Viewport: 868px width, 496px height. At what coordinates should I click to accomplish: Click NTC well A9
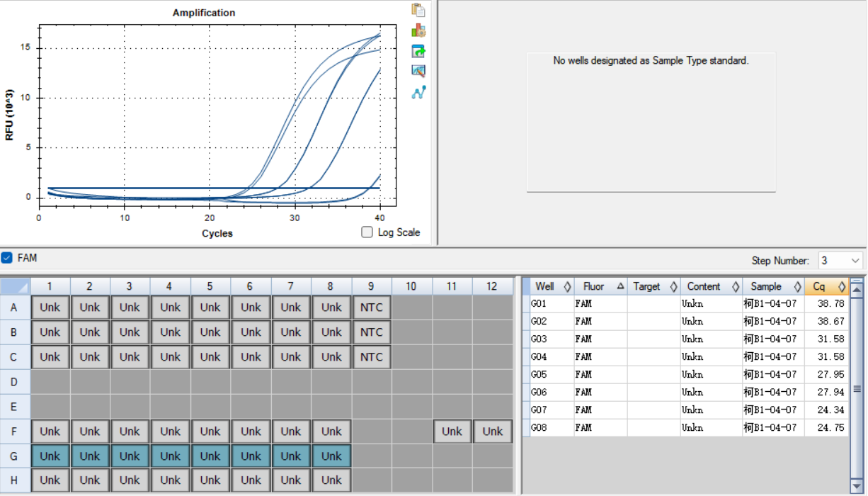click(372, 308)
